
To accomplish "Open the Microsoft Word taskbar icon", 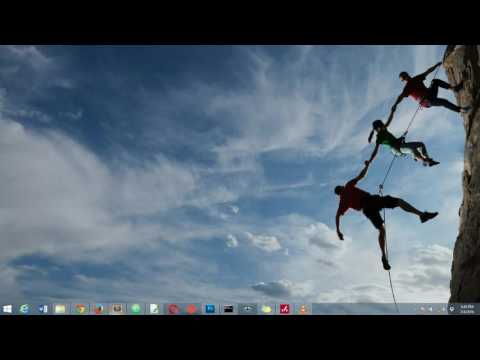I will (43, 309).
